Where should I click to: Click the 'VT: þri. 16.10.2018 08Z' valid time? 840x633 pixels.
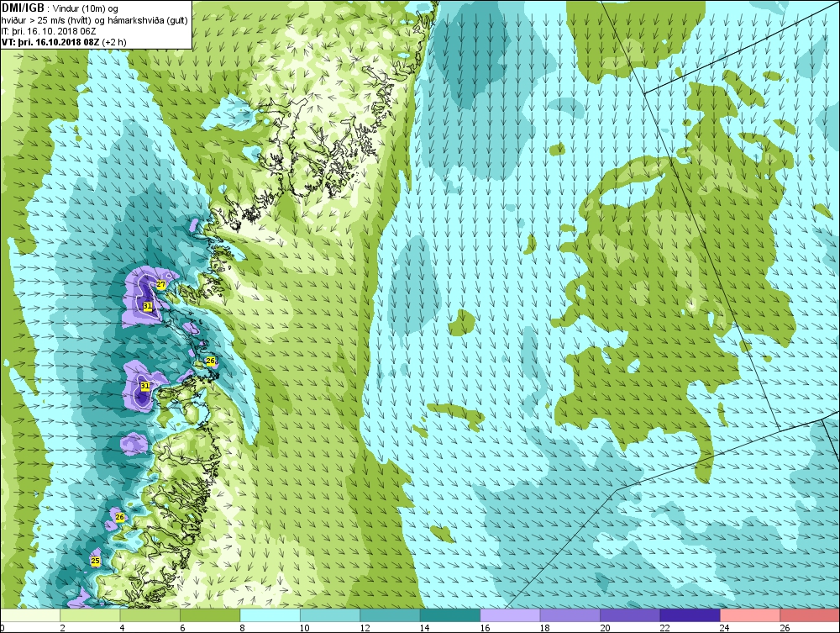tap(50, 42)
